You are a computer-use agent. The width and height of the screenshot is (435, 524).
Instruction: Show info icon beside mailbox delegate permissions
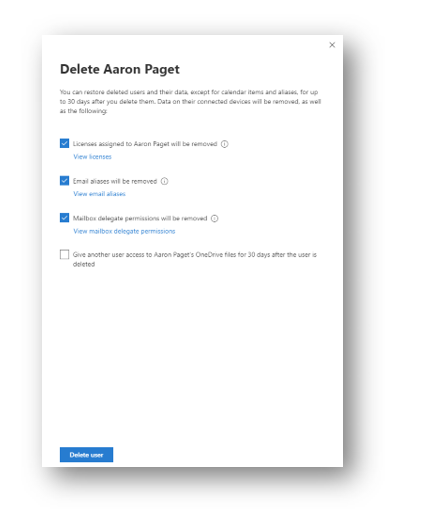[214, 219]
